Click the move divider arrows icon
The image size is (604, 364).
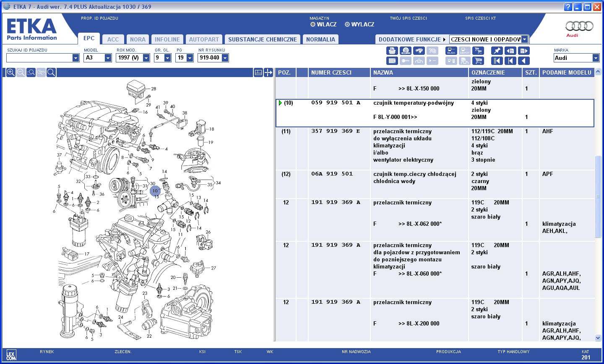tap(268, 72)
